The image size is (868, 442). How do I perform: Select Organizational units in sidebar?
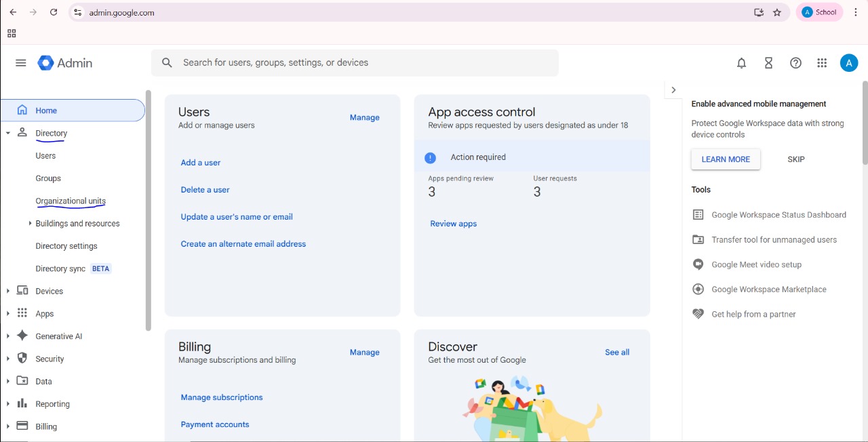tap(71, 201)
